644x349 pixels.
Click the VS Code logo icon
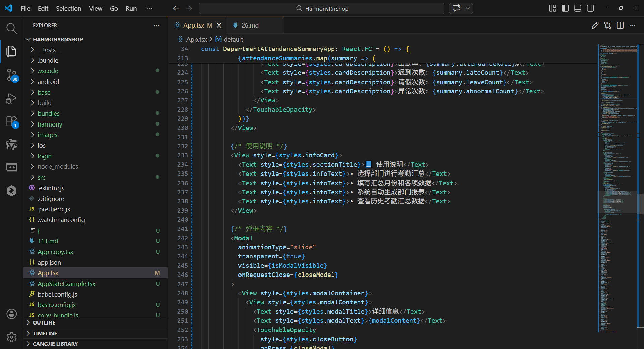(x=9, y=8)
